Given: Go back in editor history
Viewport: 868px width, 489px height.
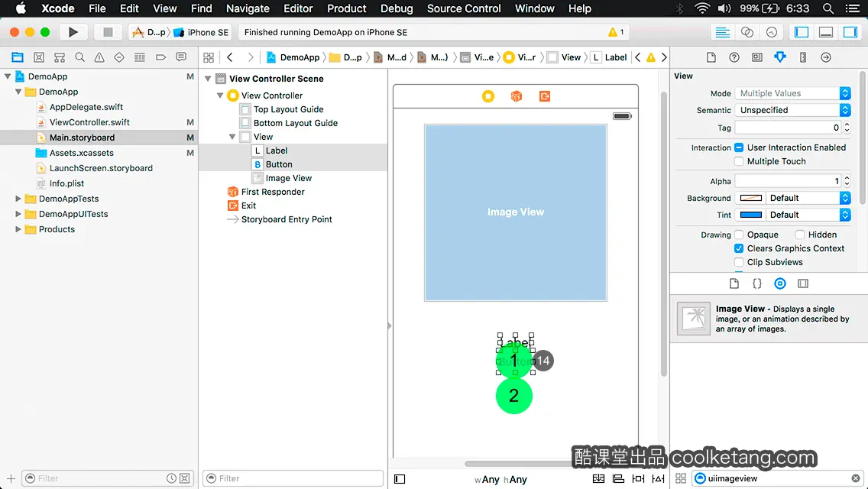Looking at the screenshot, I should pos(230,57).
